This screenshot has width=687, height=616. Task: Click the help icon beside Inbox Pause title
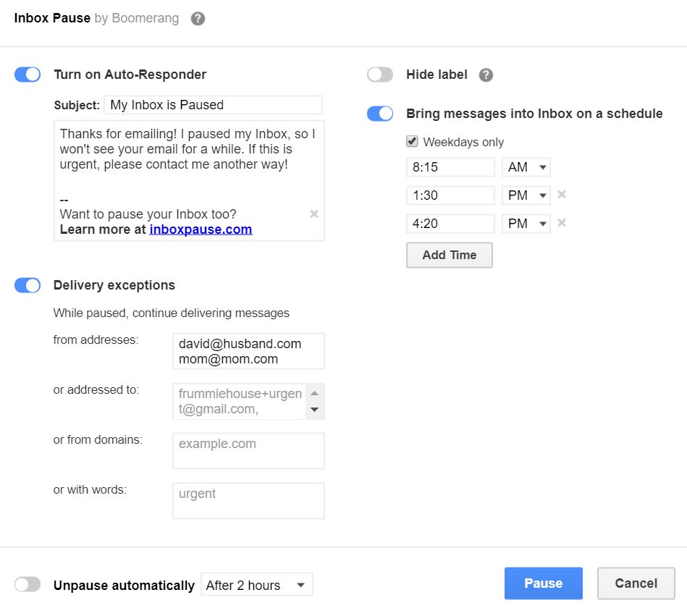(198, 19)
